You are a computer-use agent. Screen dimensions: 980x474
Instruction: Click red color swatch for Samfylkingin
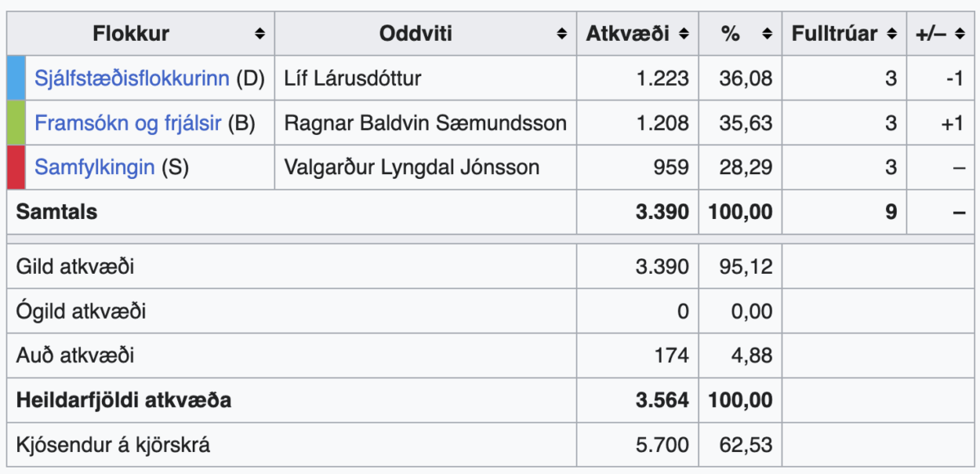click(16, 168)
